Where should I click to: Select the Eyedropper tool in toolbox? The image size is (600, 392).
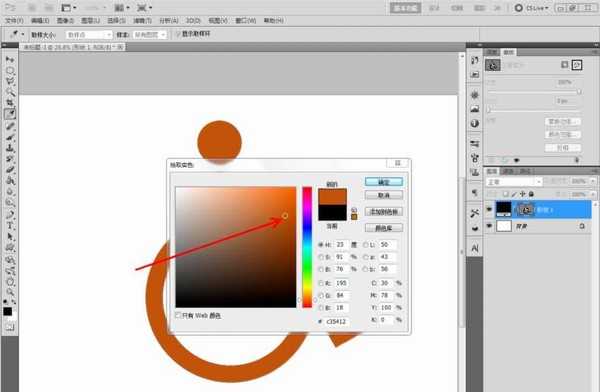coord(10,114)
